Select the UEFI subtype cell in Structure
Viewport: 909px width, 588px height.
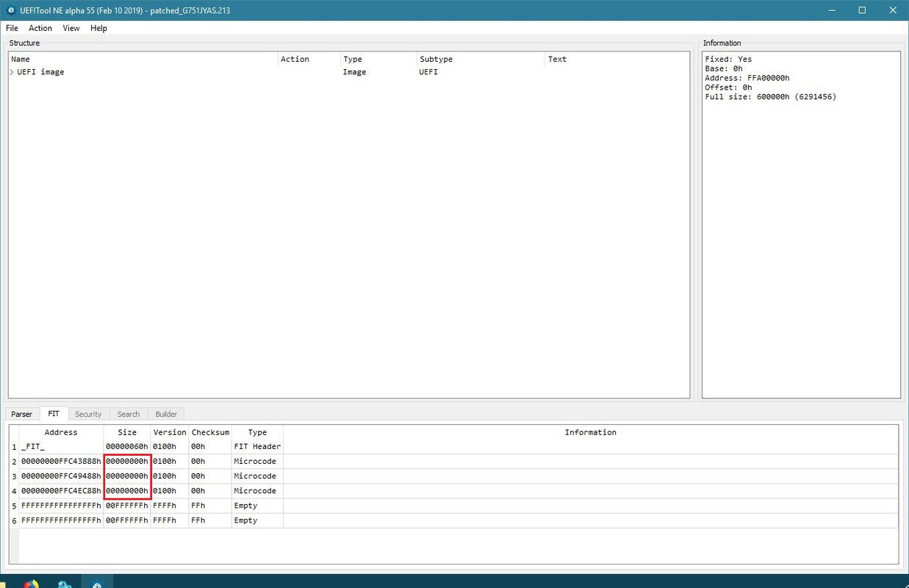point(428,72)
